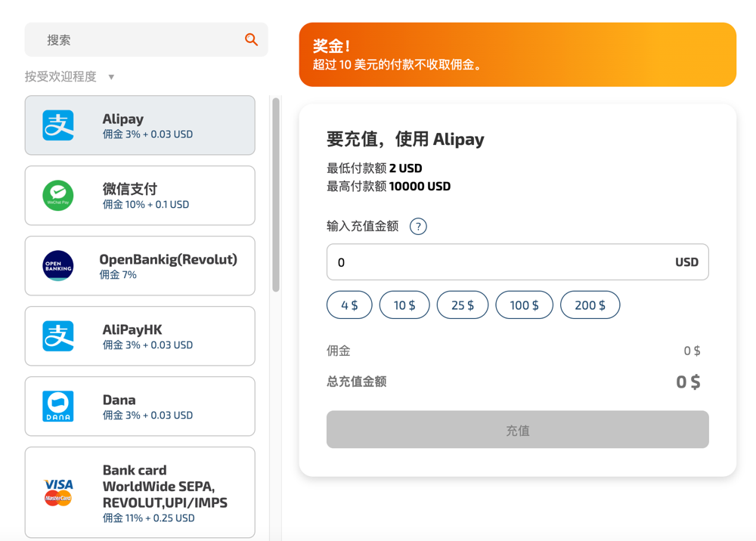Click the 佣金 10% + 0.1 USD text

[x=146, y=205]
